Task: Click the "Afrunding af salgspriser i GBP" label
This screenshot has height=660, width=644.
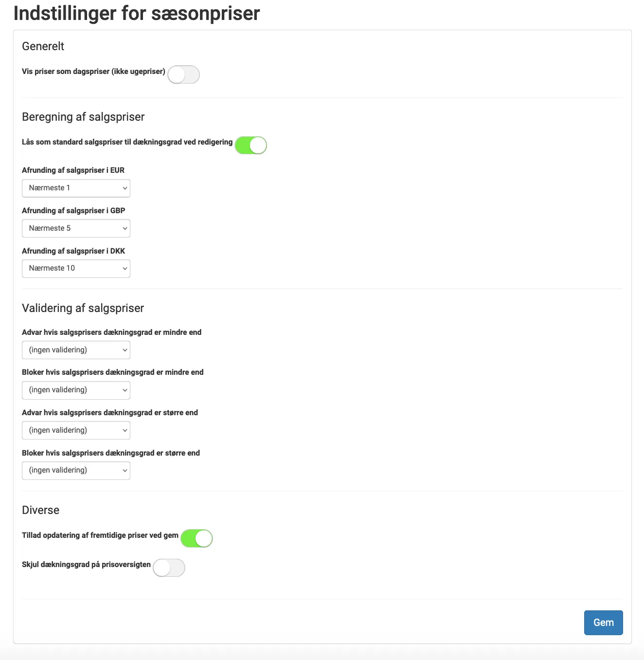Action: [73, 210]
